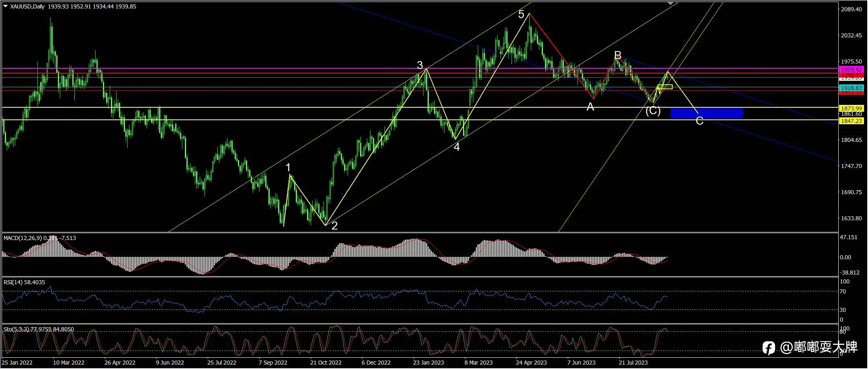Click the 6 Dec 2022 date label
Image resolution: width=868 pixels, height=369 pixels.
click(x=376, y=363)
